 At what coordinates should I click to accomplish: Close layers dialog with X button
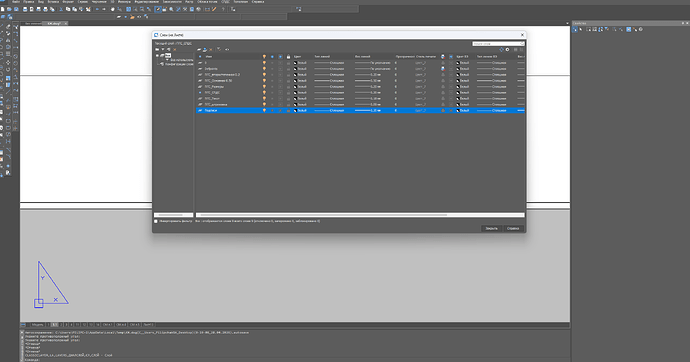click(x=522, y=35)
